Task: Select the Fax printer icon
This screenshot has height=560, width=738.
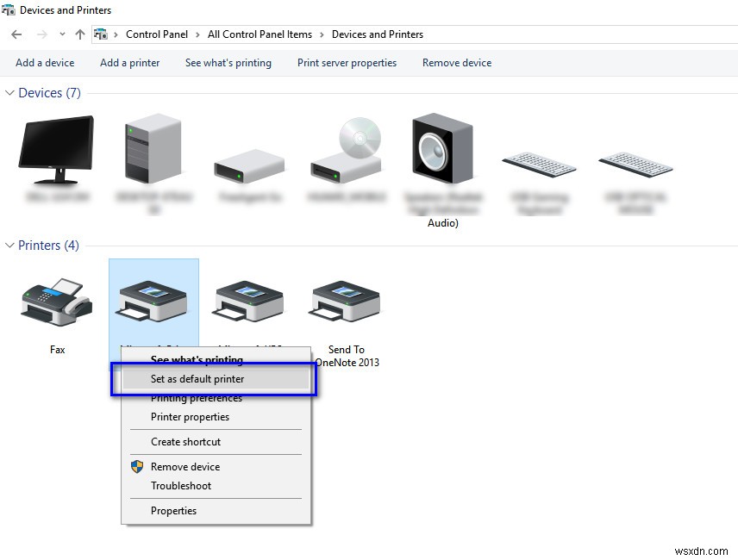Action: (57, 302)
